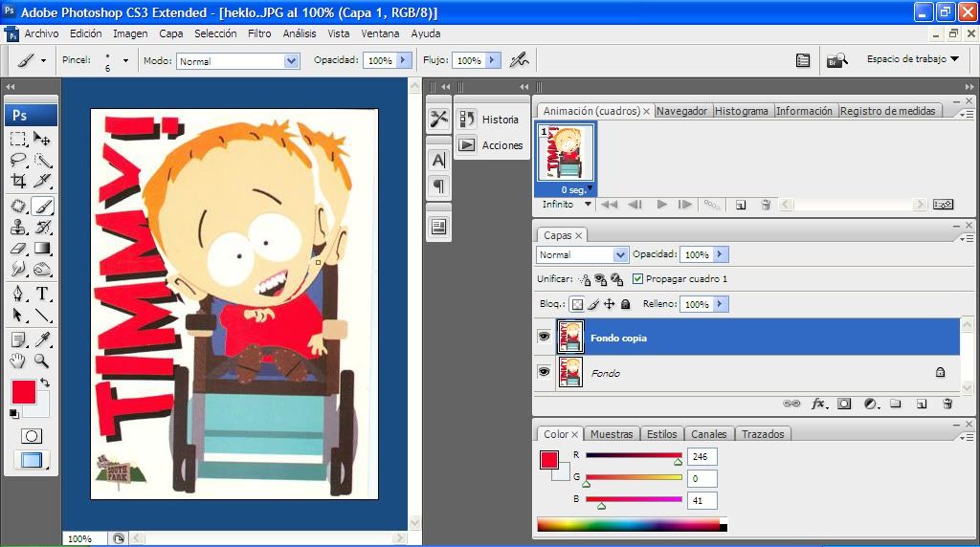Select the History Brush tool
The height and width of the screenshot is (547, 980).
[42, 228]
